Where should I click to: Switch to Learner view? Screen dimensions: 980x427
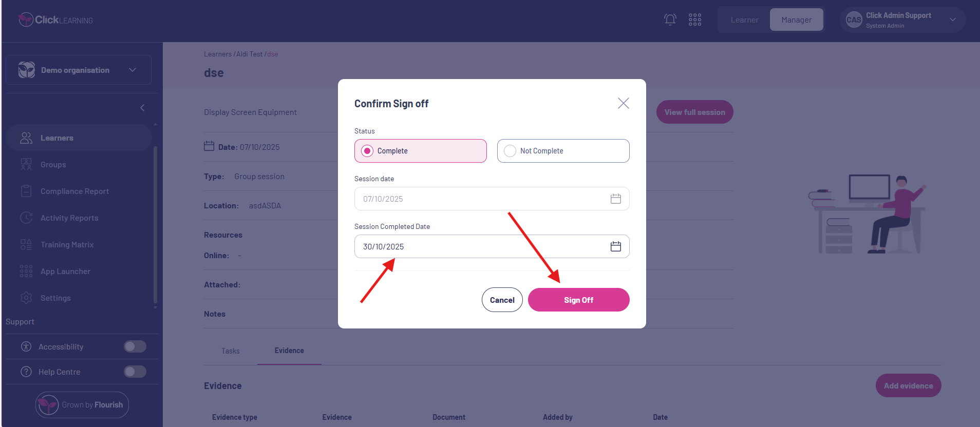click(744, 20)
